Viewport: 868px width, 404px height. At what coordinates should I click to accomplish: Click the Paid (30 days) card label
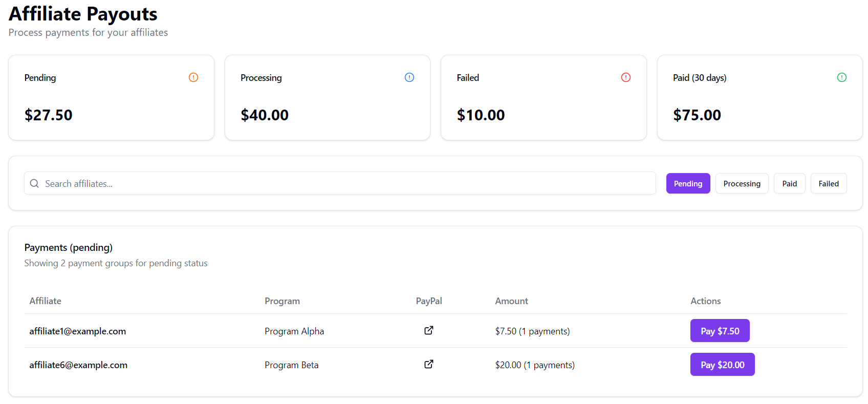tap(700, 78)
